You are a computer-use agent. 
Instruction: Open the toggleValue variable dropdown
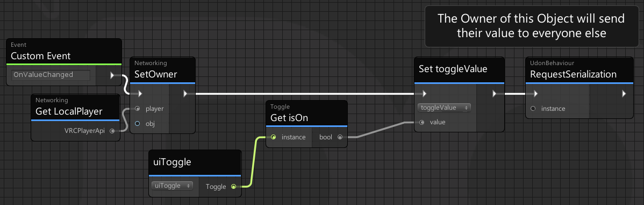coord(444,108)
